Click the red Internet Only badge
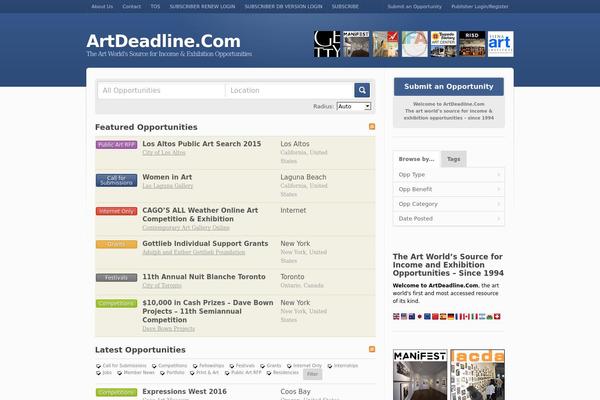Viewport: 600px width, 400px height. click(116, 211)
